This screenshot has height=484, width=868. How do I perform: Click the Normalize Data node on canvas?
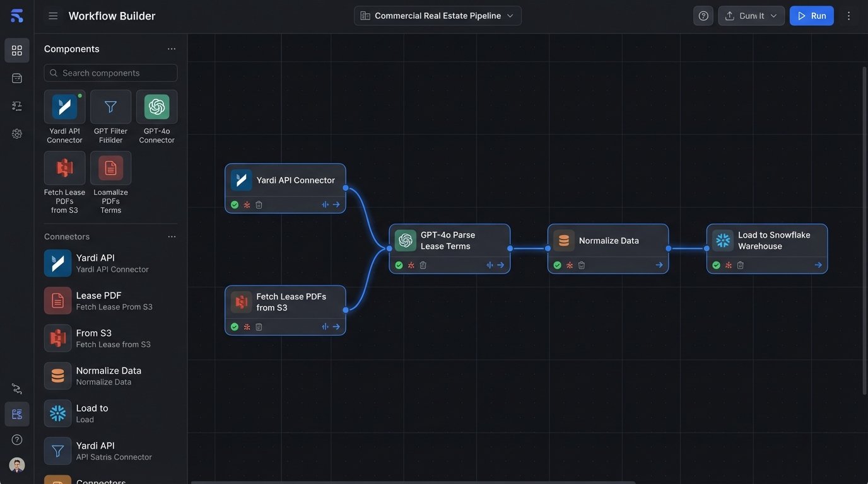[608, 241]
